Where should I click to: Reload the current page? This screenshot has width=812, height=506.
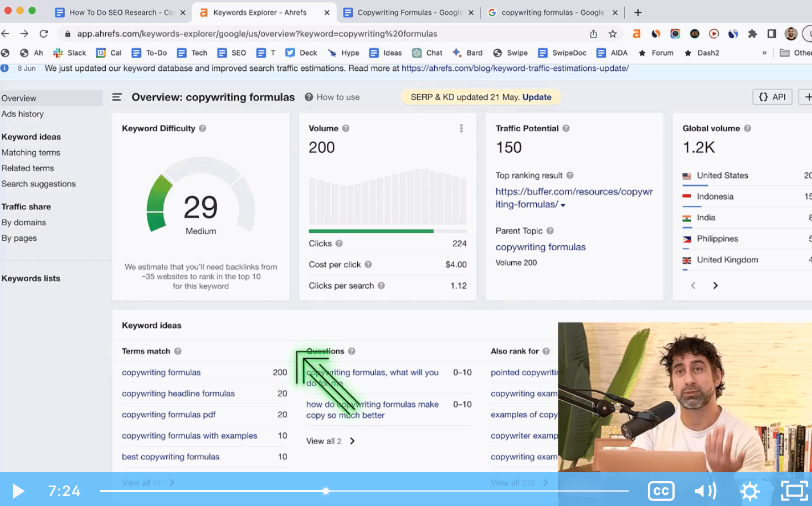click(44, 34)
